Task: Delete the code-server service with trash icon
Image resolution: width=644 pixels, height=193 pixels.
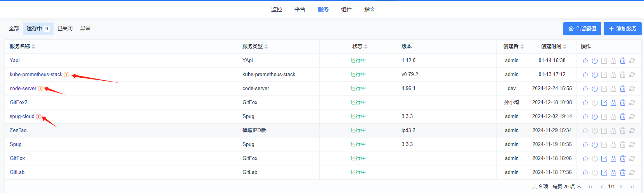Action: [623, 89]
